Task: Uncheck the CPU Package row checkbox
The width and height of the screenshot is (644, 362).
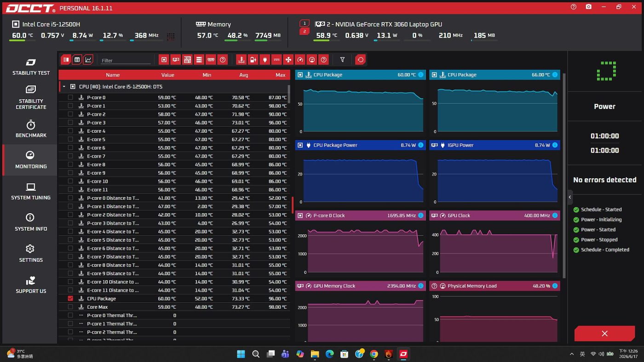Action: click(x=70, y=299)
